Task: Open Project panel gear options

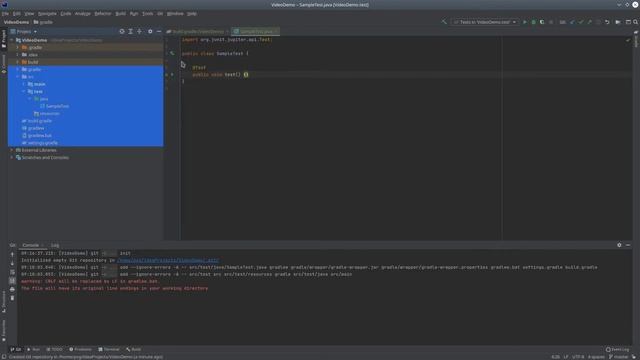Action: tap(150, 31)
